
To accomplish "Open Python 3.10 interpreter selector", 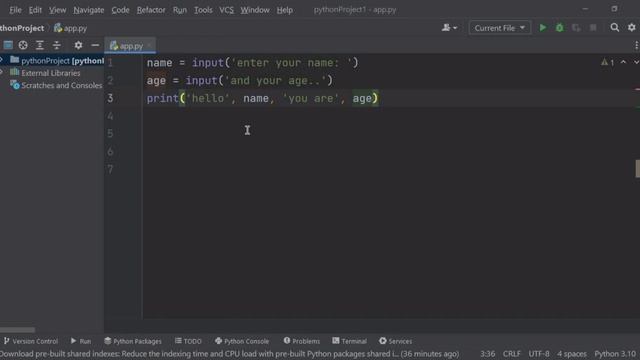I will click(615, 354).
